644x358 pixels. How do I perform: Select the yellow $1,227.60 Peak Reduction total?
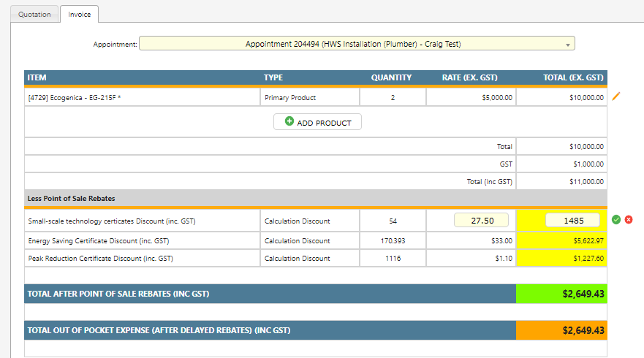pyautogui.click(x=561, y=258)
